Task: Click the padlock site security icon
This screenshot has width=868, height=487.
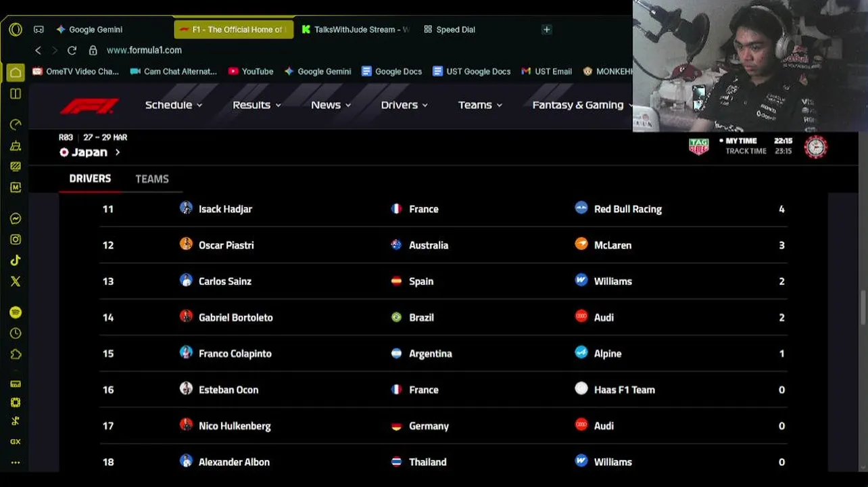Action: pos(93,50)
